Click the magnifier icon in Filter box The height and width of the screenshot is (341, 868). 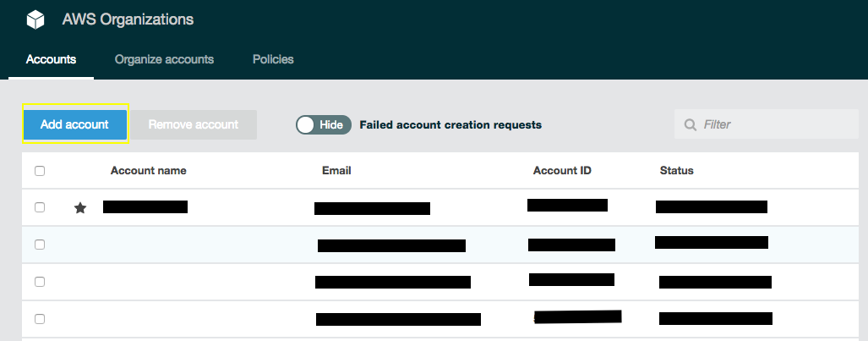pos(691,124)
